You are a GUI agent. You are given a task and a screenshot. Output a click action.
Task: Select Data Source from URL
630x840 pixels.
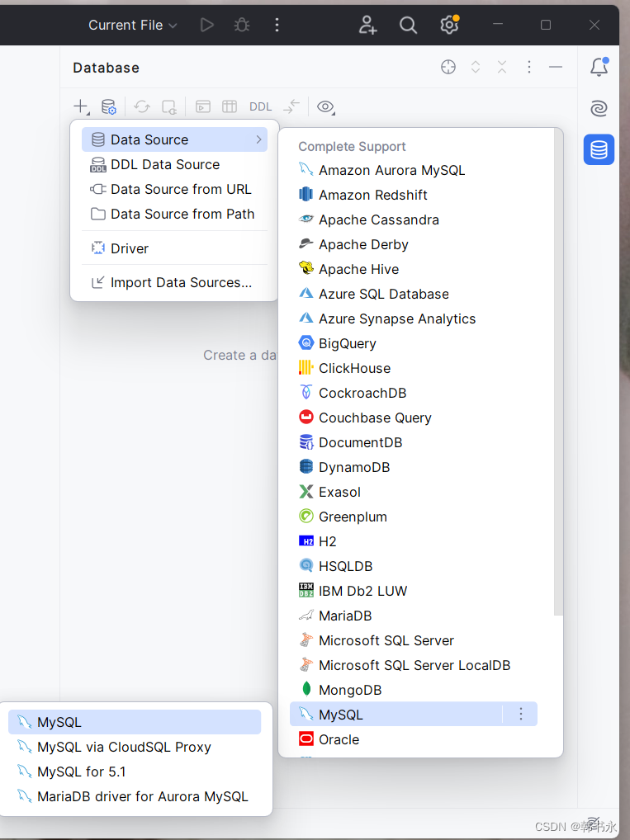(x=174, y=189)
